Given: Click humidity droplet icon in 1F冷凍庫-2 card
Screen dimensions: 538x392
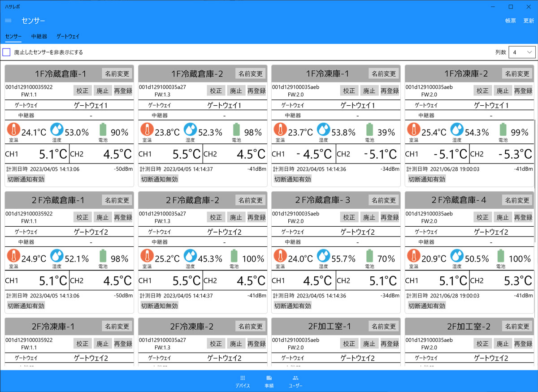Looking at the screenshot, I should click(x=457, y=130).
